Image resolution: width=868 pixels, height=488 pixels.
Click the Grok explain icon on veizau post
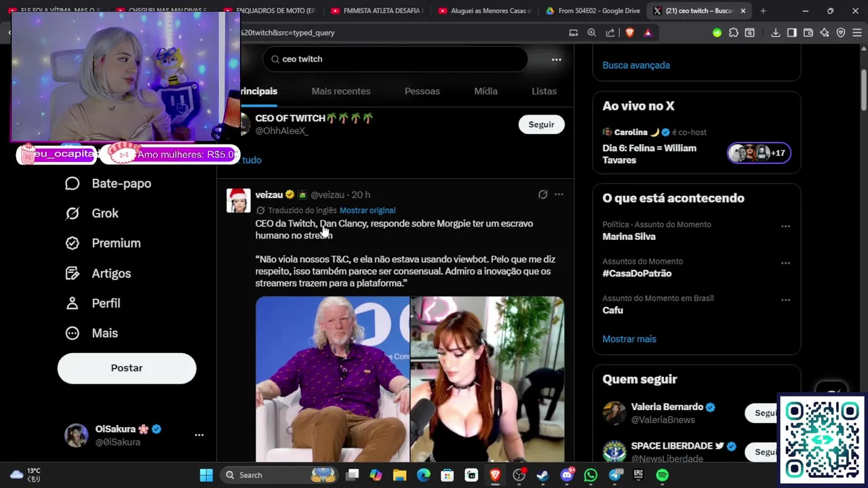542,195
